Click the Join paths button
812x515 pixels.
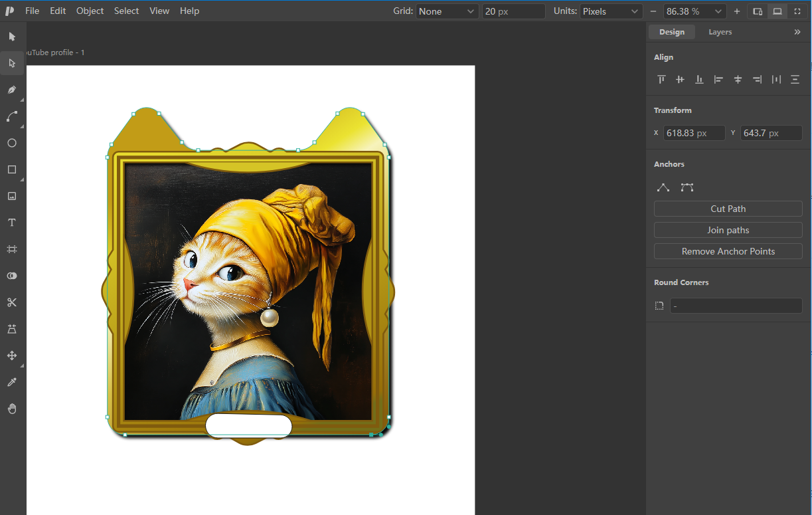click(728, 230)
